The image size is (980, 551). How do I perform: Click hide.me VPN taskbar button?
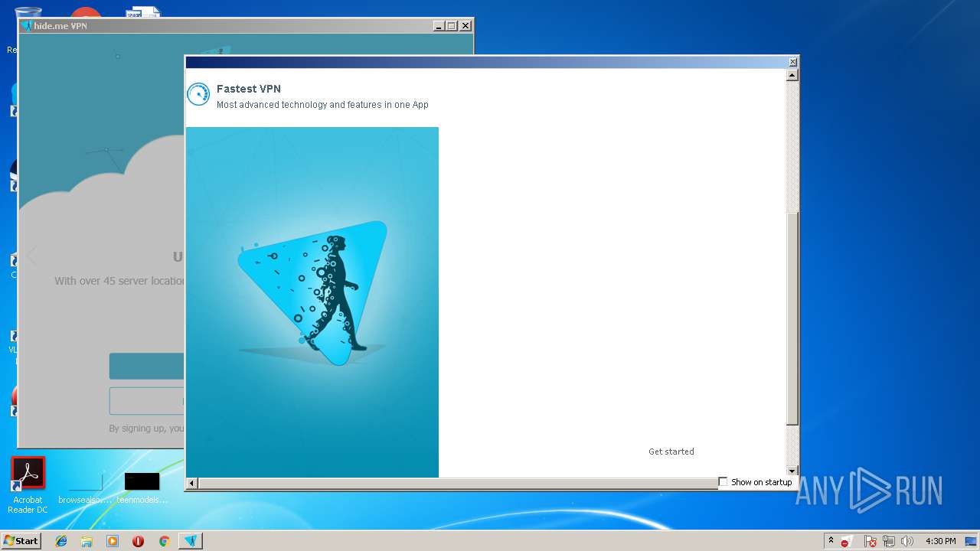(x=191, y=541)
